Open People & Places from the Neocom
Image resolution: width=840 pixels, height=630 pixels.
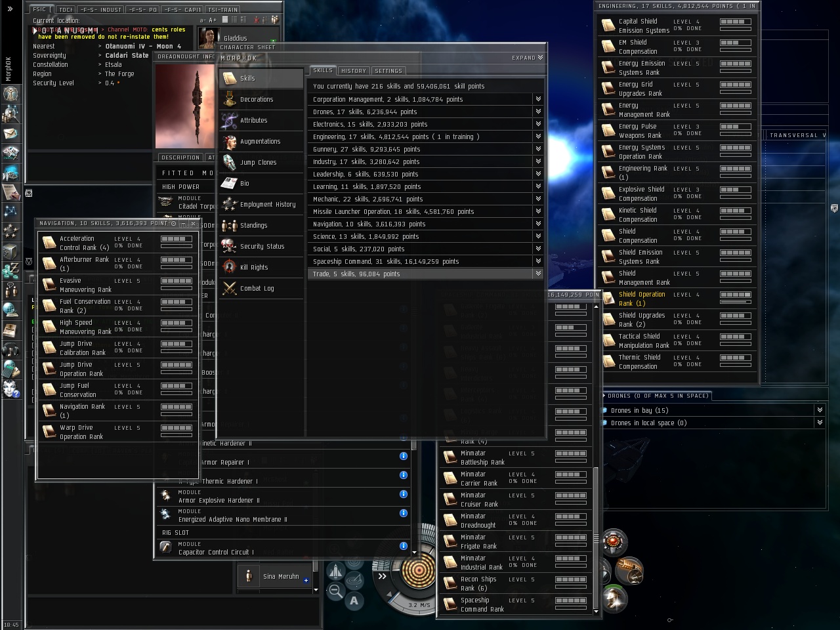pyautogui.click(x=11, y=114)
